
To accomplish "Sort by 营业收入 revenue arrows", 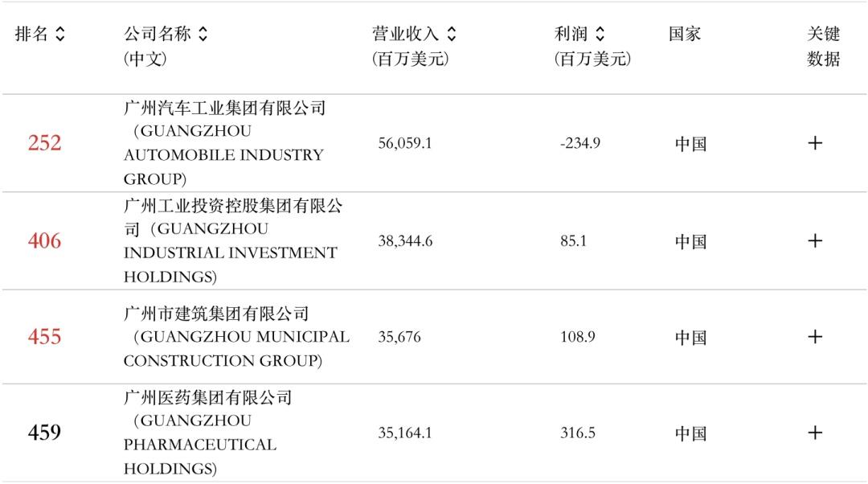I will (x=452, y=35).
